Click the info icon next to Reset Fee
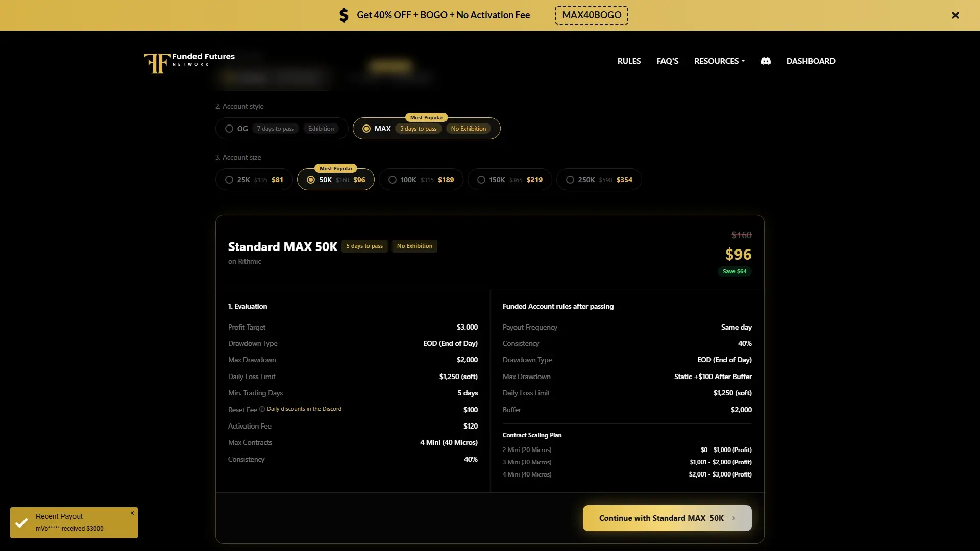The height and width of the screenshot is (551, 980). click(x=261, y=409)
